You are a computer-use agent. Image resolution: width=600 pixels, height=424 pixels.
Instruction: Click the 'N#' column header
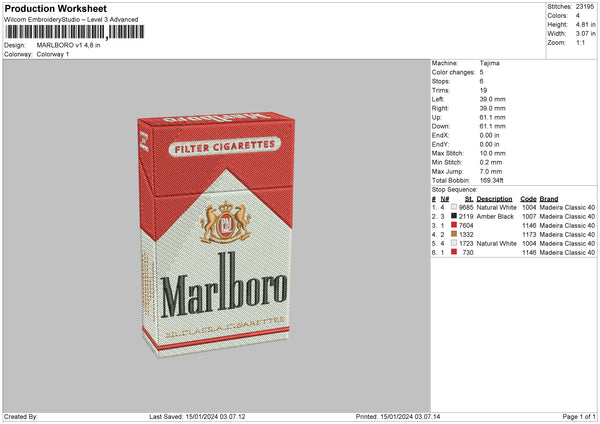click(445, 199)
